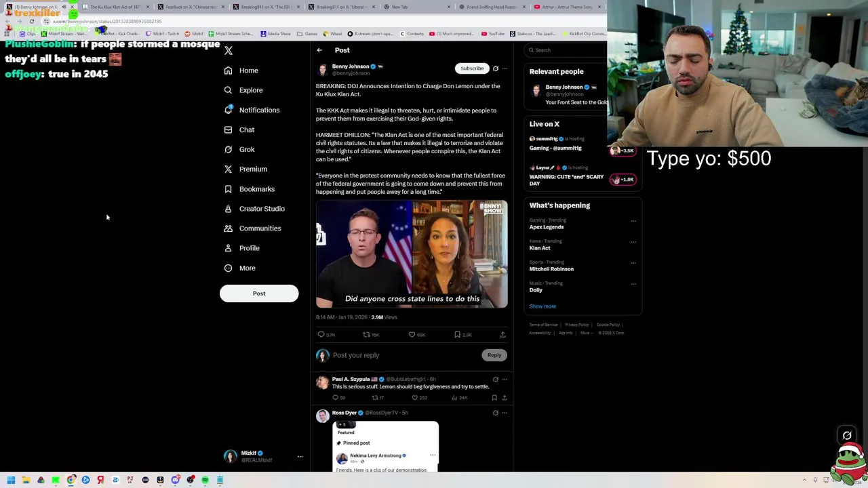Click Grok icon on Ross Dyer reply
The height and width of the screenshot is (488, 868).
click(x=495, y=413)
